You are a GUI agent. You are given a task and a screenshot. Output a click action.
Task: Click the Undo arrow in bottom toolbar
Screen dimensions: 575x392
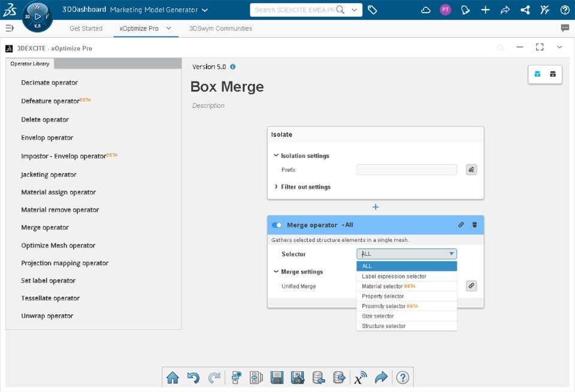point(193,378)
